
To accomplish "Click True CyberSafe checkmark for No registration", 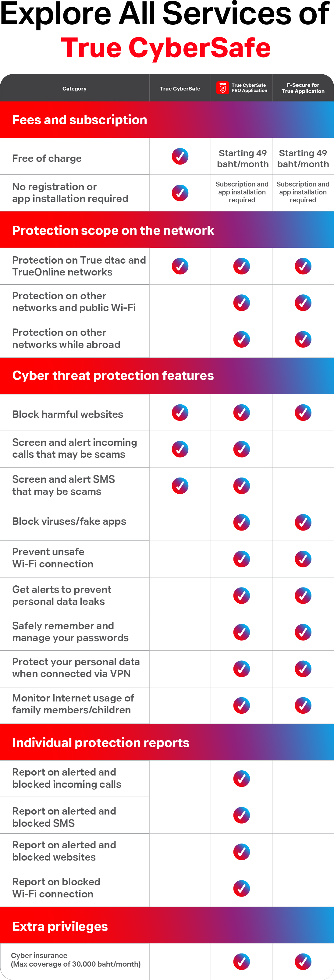I will tap(180, 193).
